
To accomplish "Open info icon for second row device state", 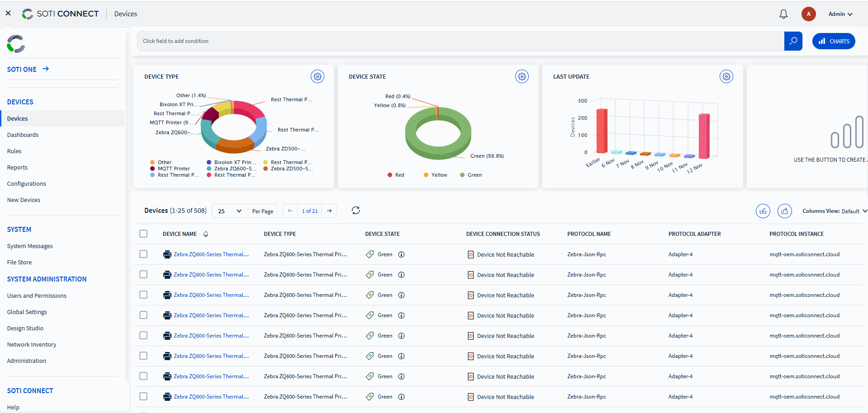I will pyautogui.click(x=401, y=275).
